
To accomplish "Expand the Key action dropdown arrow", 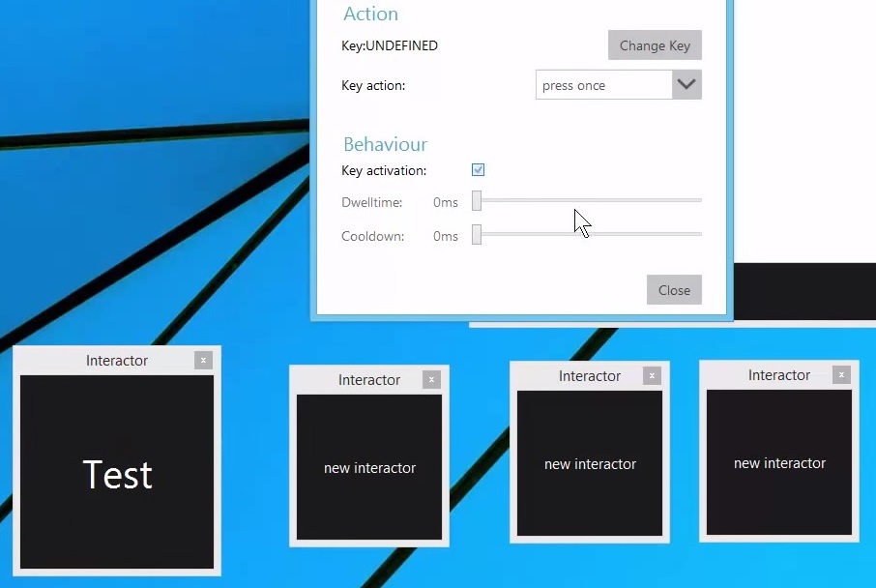I will (x=686, y=85).
